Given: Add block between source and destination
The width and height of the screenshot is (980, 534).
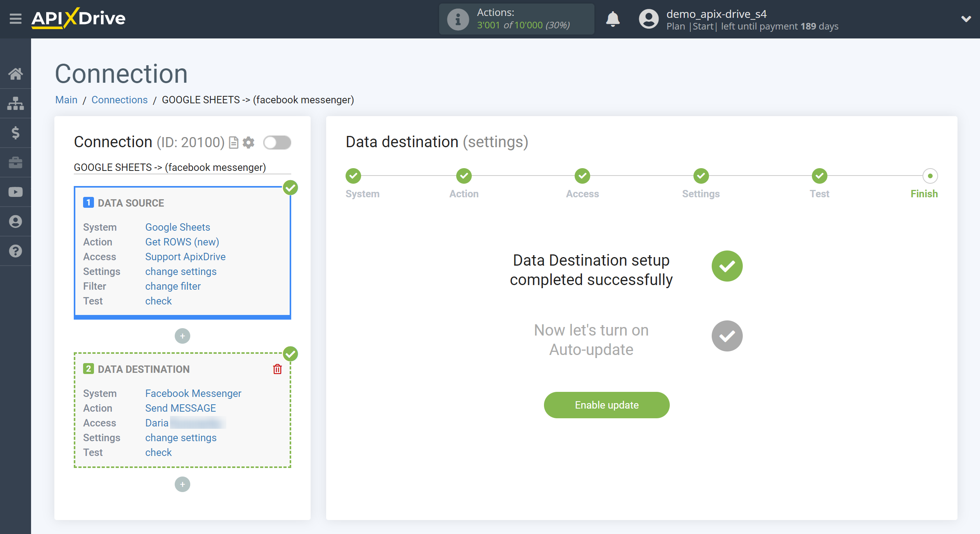Looking at the screenshot, I should click(182, 336).
